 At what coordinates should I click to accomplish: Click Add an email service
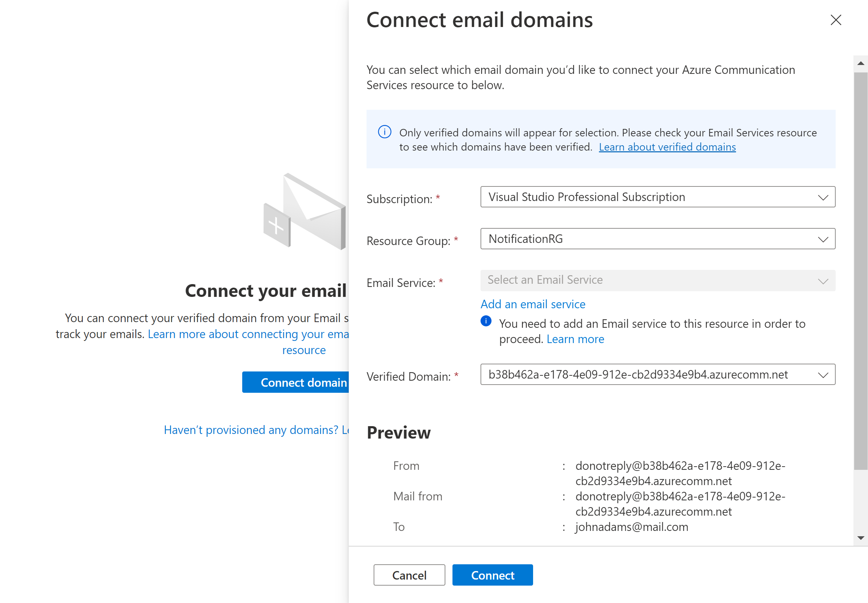click(x=533, y=304)
